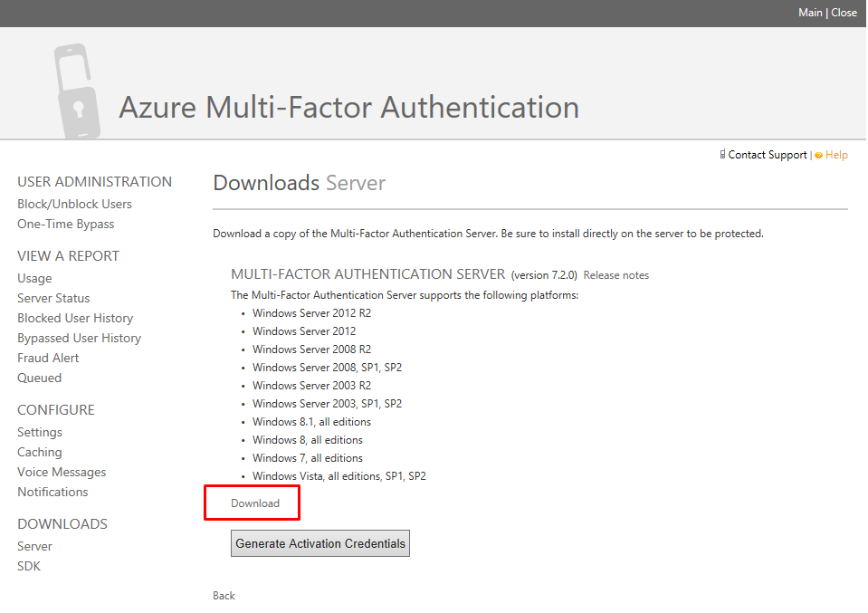The width and height of the screenshot is (868, 613).
Task: View the Usage report
Action: coord(34,278)
